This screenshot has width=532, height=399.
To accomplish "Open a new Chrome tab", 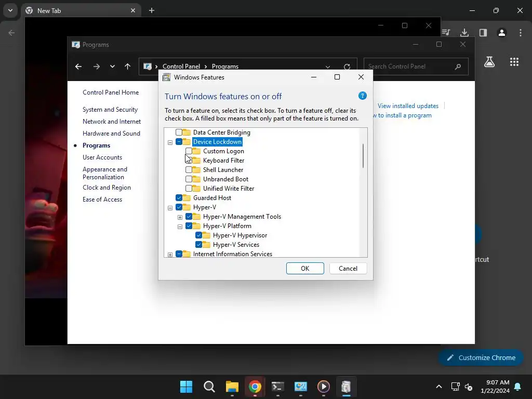I will tap(152, 10).
